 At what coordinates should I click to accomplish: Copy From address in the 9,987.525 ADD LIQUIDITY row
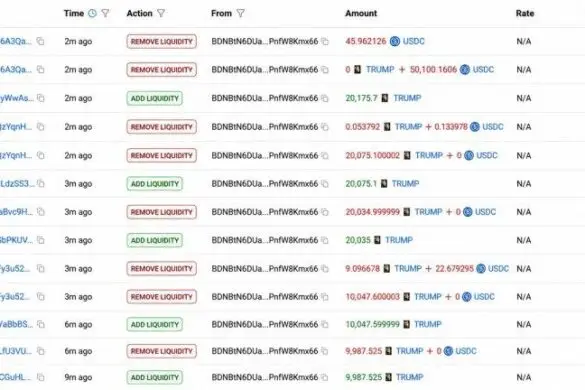point(325,377)
